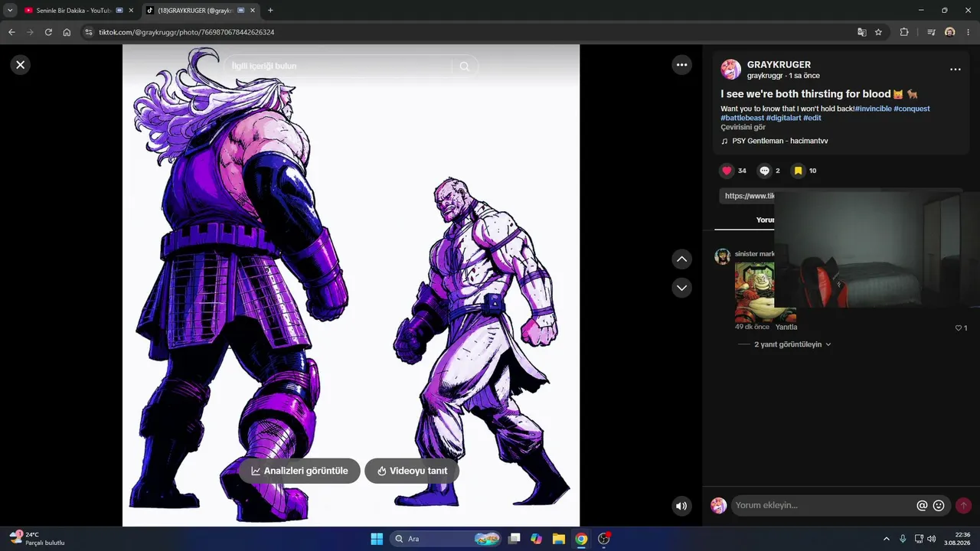This screenshot has height=551, width=980.
Task: Like the sinister mark comment with the heart
Action: coord(958,328)
